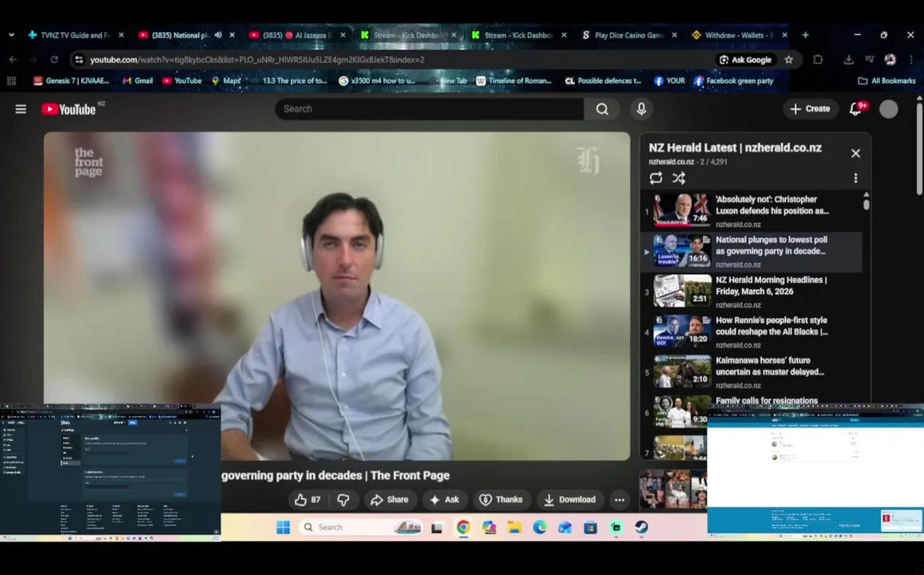Viewport: 924px width, 575px height.
Task: Open Genesis 7 bookmark
Action: 71,81
